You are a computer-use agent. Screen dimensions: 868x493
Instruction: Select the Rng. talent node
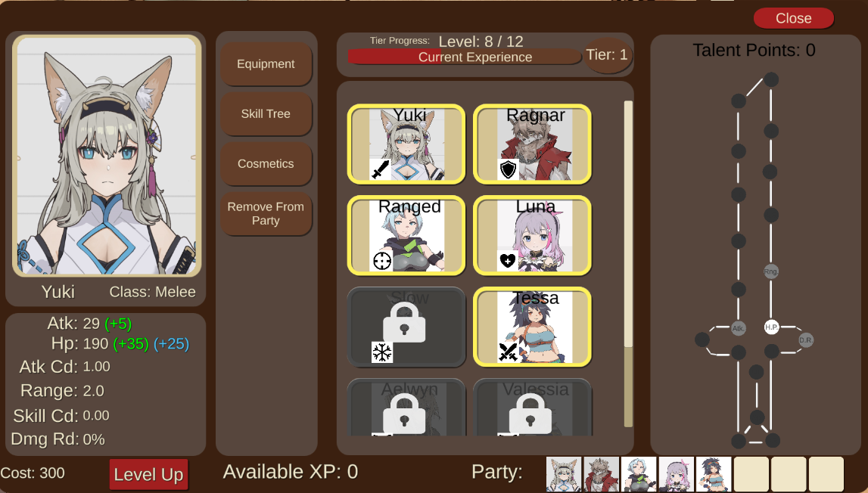[771, 271]
